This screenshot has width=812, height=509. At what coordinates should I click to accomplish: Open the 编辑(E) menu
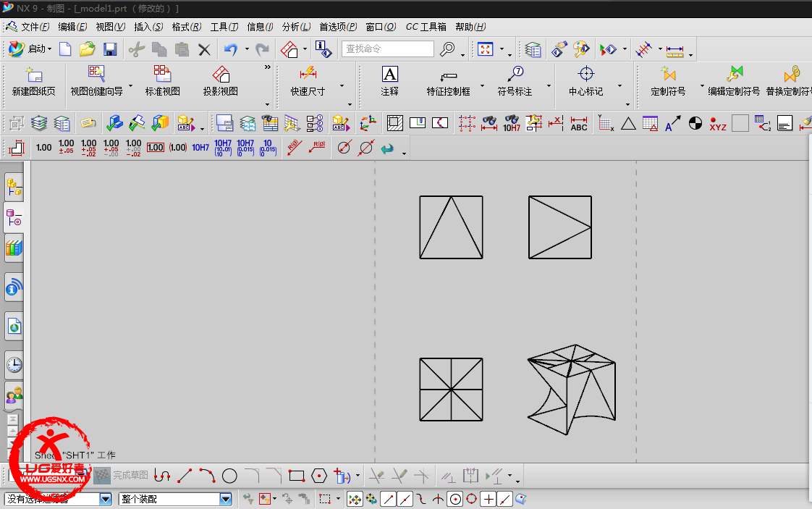[x=72, y=27]
